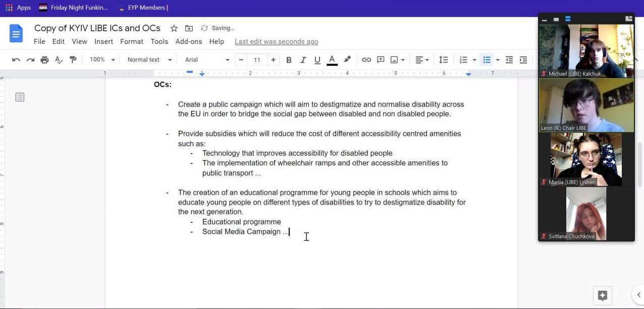
Task: Select the paint format roller icon
Action: pyautogui.click(x=73, y=60)
